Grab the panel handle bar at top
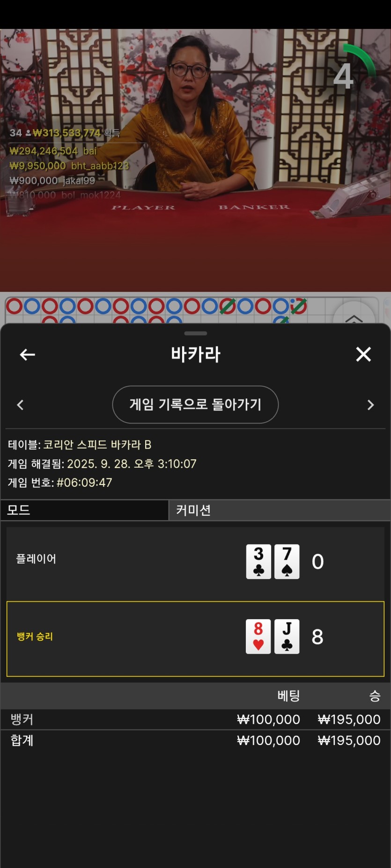 pyautogui.click(x=196, y=333)
